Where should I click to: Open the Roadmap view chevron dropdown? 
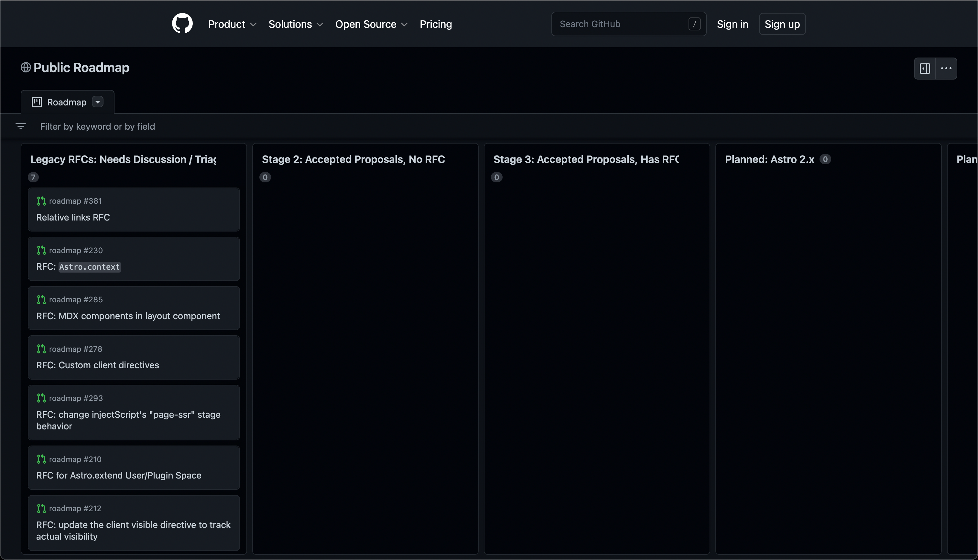tap(97, 102)
